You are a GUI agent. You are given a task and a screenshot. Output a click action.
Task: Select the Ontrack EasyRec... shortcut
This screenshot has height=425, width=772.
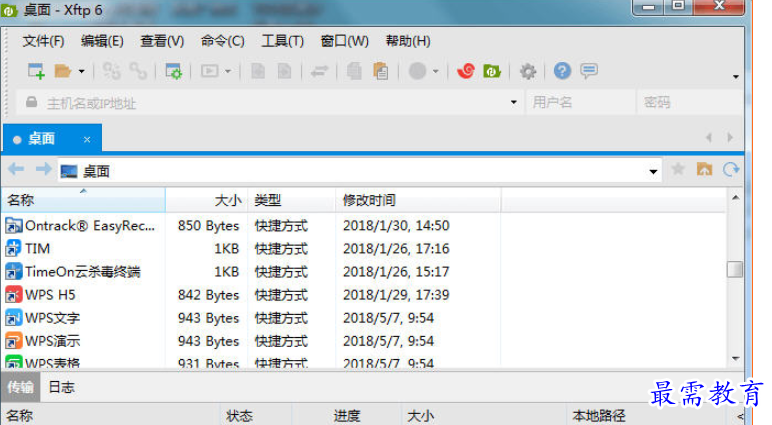pyautogui.click(x=81, y=226)
